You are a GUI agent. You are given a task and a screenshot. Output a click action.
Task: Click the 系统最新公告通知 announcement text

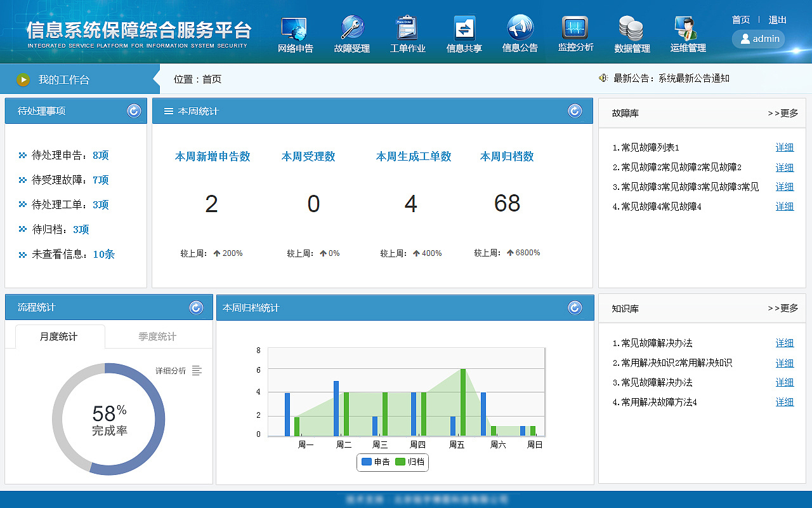point(694,78)
